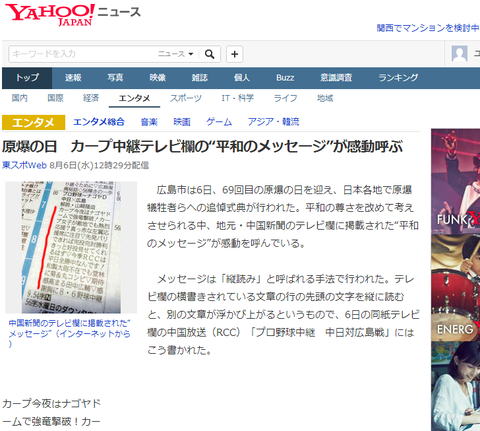Go to the ライフ category
Image resolution: width=480 pixels, height=431 pixels.
tap(285, 98)
